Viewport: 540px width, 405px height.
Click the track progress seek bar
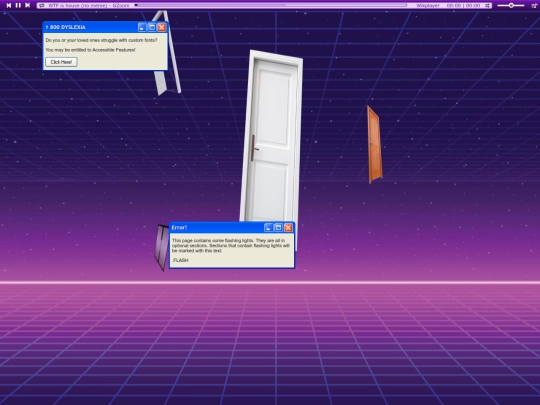(x=271, y=6)
